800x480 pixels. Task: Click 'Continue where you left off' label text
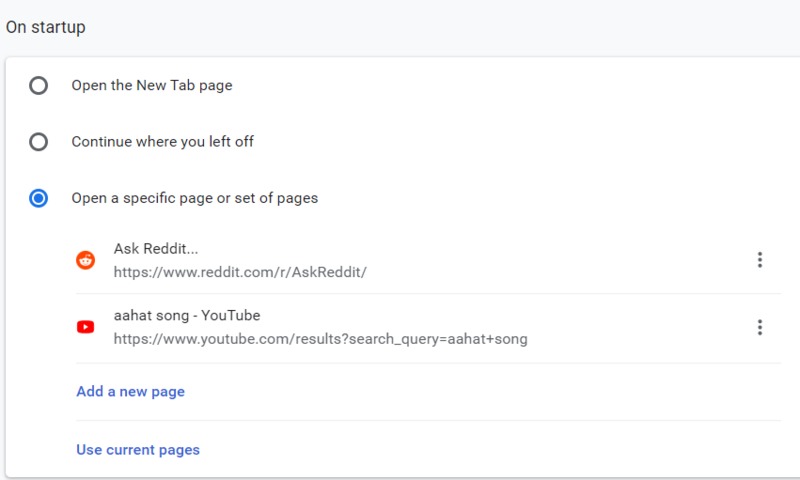pyautogui.click(x=163, y=142)
